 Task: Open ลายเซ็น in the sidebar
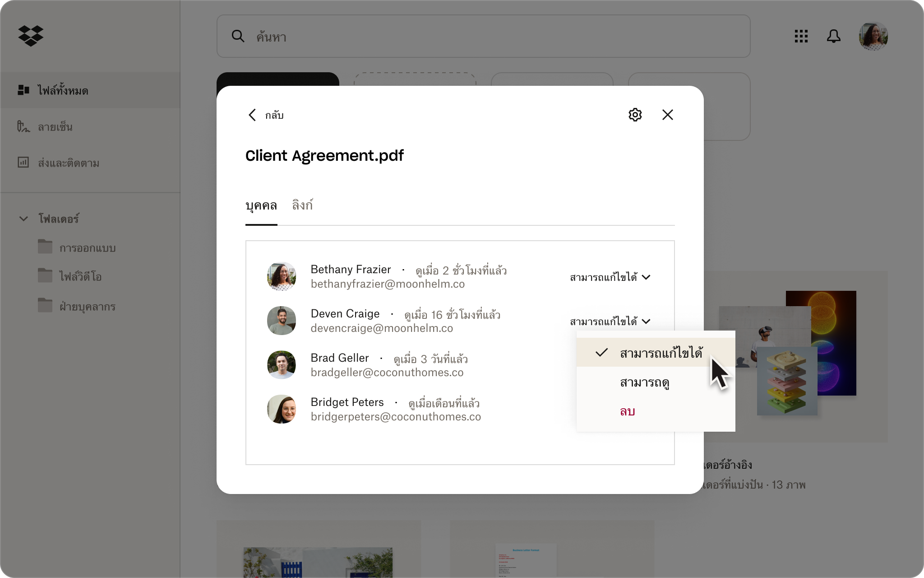click(90, 126)
